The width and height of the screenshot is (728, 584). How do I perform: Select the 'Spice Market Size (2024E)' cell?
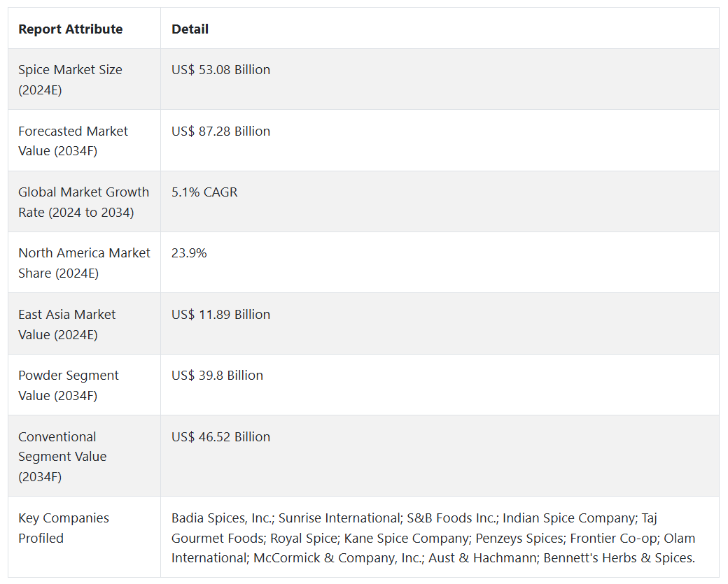click(70, 80)
